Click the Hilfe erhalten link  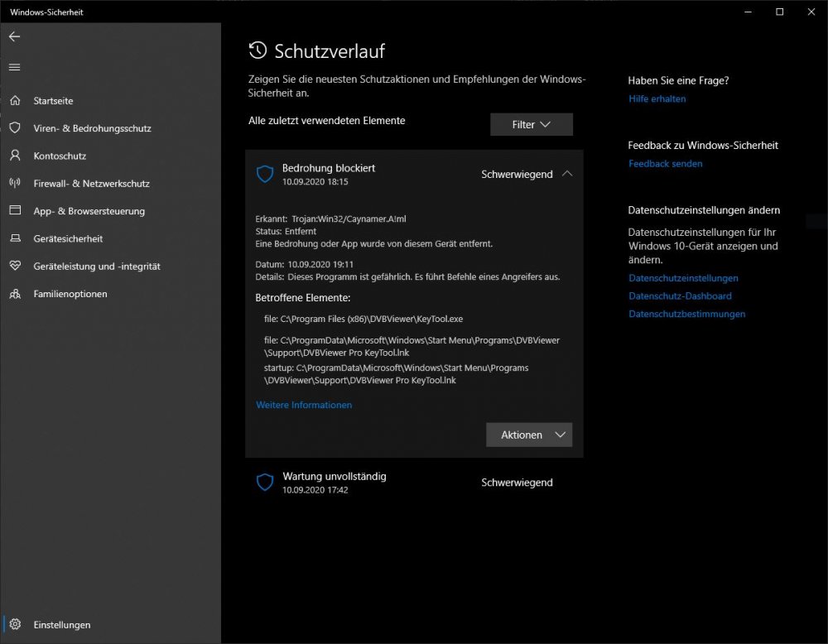coord(657,99)
